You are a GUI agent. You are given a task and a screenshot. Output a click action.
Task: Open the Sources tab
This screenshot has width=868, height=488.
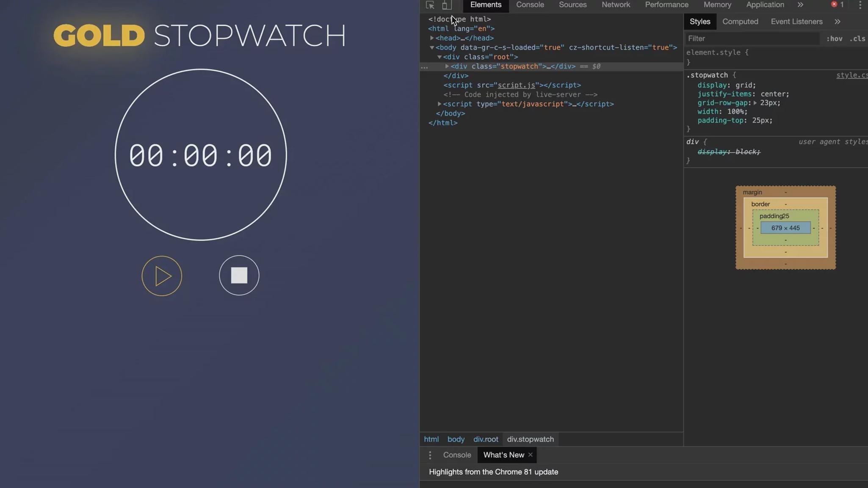(x=572, y=5)
